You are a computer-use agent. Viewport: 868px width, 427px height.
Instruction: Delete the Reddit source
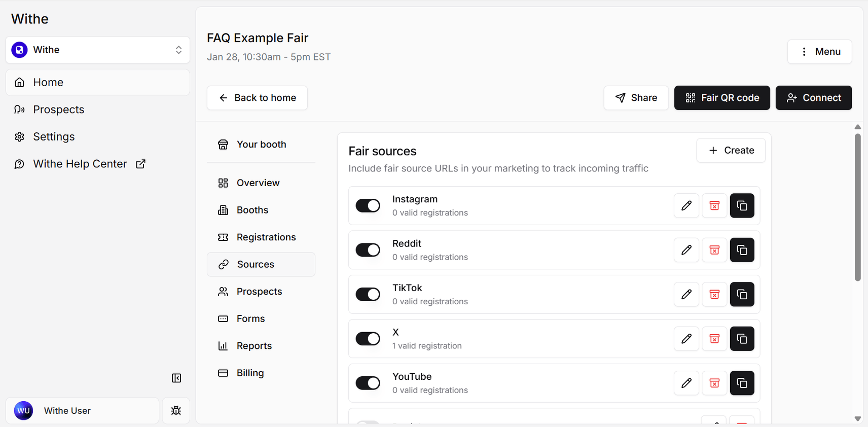pos(714,250)
